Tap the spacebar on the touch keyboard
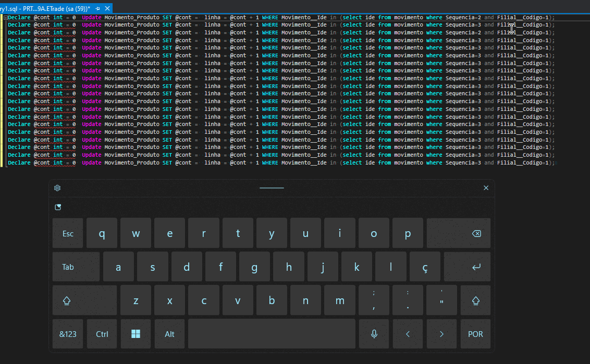Image resolution: width=590 pixels, height=364 pixels. pos(272,334)
